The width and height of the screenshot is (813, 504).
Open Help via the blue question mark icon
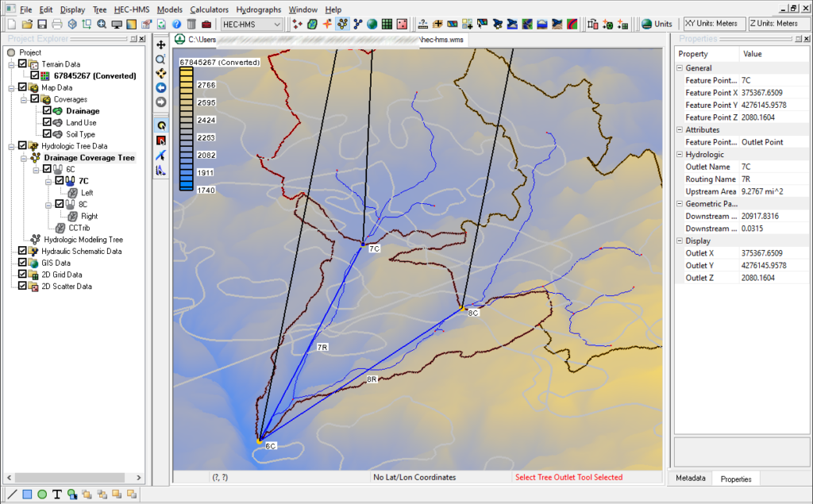point(176,24)
